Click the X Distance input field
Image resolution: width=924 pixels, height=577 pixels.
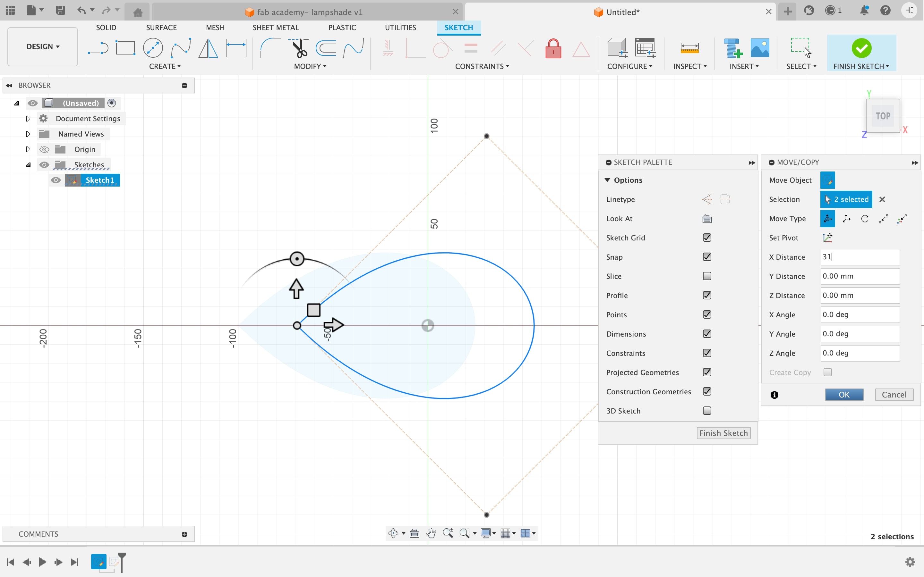point(860,256)
